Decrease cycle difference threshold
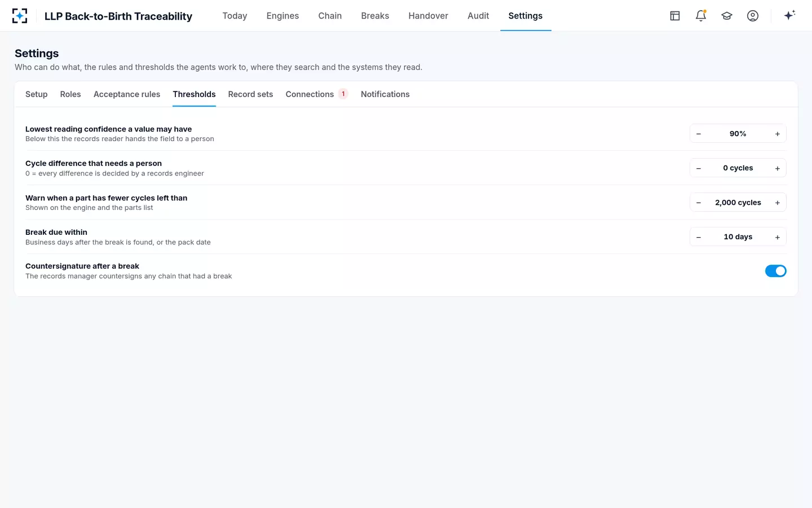 [x=699, y=168]
